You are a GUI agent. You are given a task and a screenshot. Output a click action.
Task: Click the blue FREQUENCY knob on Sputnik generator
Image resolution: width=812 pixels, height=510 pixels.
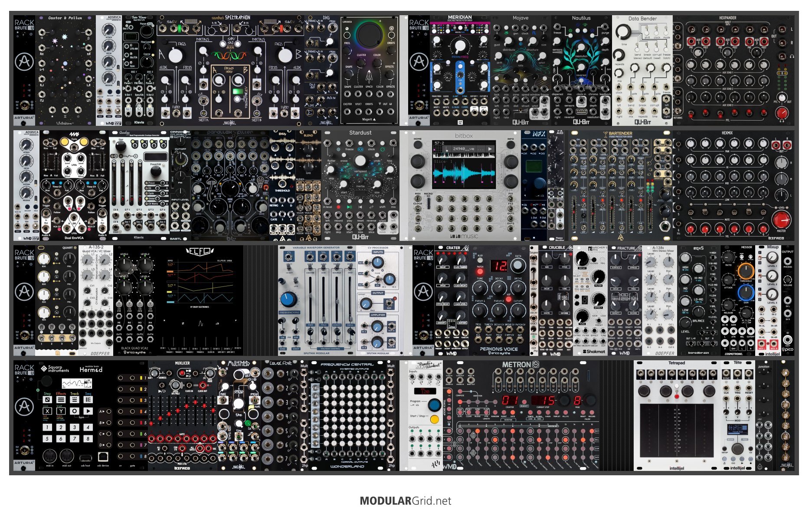(288, 299)
